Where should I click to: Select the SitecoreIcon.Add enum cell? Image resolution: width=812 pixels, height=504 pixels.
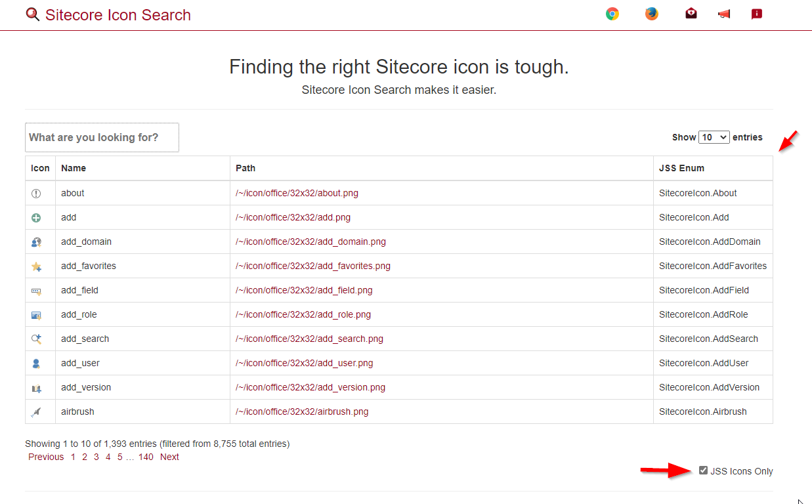click(713, 217)
